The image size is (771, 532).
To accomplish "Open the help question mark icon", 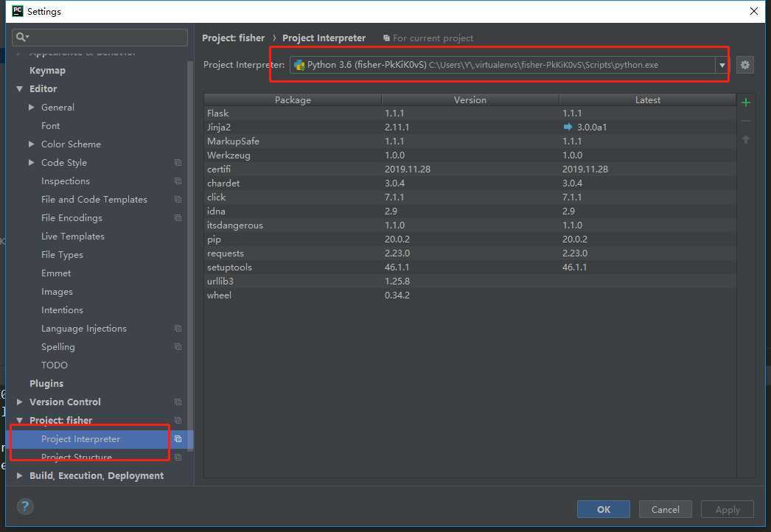I will (x=25, y=506).
